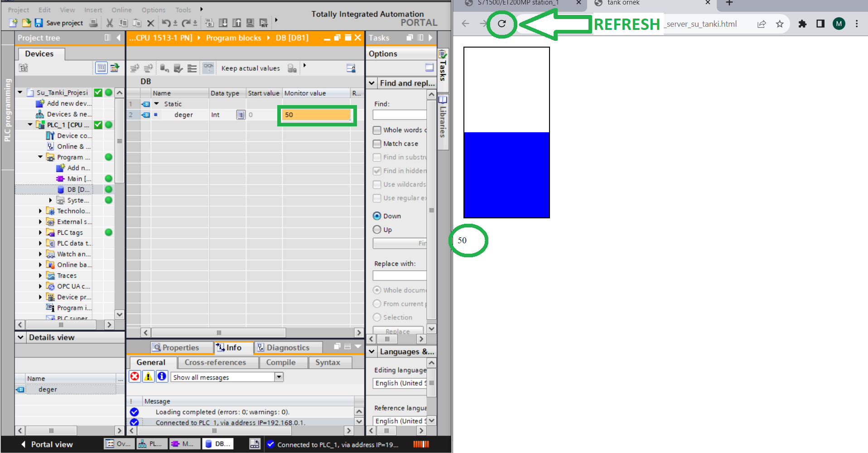The image size is (868, 453).
Task: Bookmark the page with the star icon
Action: pyautogui.click(x=780, y=24)
